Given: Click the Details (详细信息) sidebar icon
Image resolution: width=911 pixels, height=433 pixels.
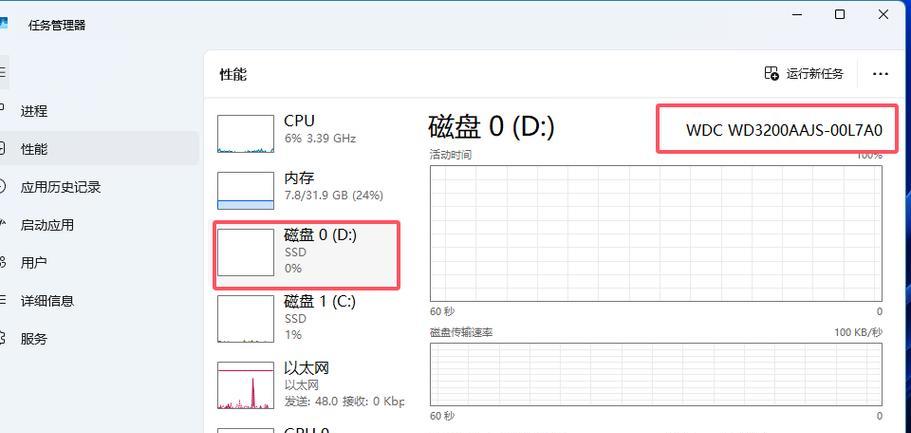Looking at the screenshot, I should [x=2, y=300].
